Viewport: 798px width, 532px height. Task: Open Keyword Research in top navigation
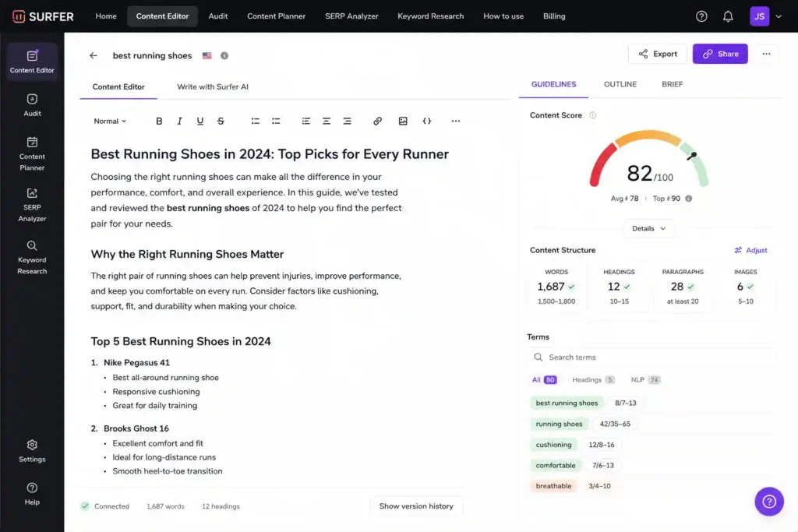click(430, 16)
